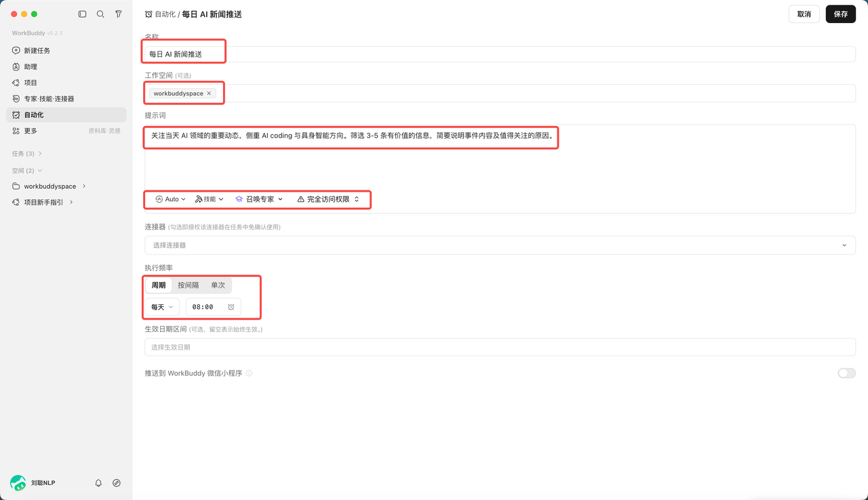Image resolution: width=868 pixels, height=500 pixels.
Task: Click the filter funnel icon
Action: click(x=119, y=14)
